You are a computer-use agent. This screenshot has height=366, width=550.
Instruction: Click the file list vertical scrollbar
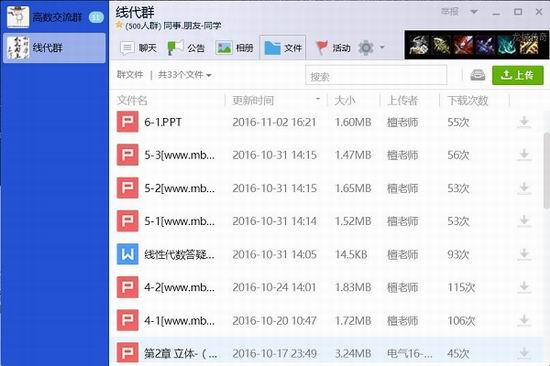[546, 171]
